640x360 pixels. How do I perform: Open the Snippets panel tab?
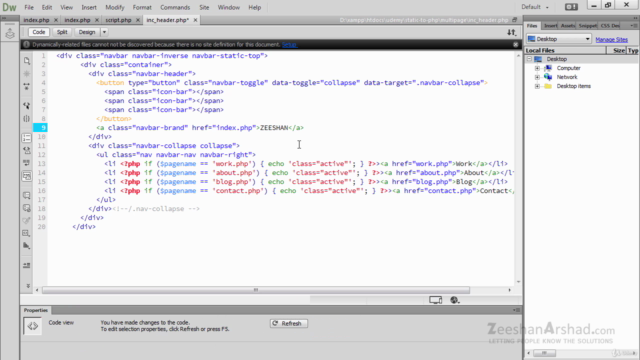587,26
